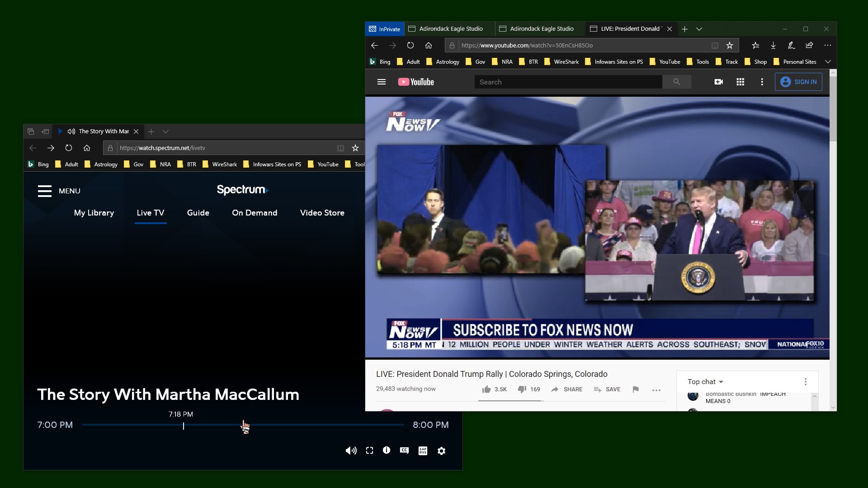868x488 pixels.
Task: Enter fullscreen in Spectrum player
Action: 369,450
